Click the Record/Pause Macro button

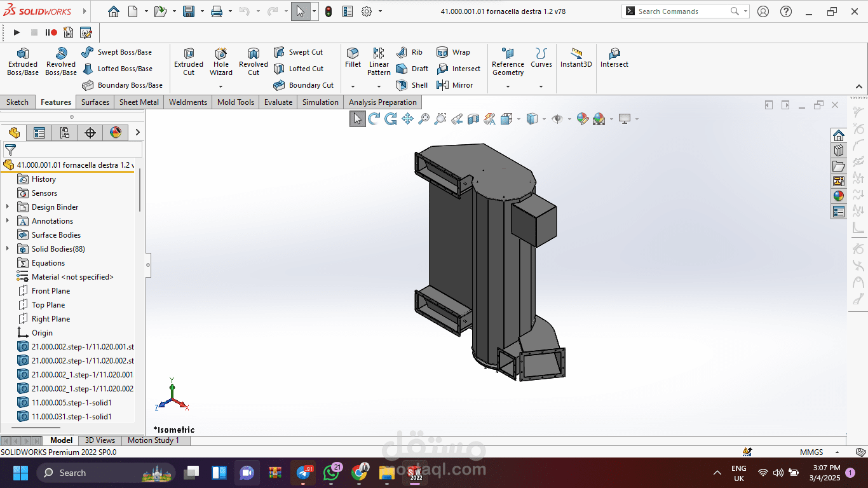coord(51,32)
